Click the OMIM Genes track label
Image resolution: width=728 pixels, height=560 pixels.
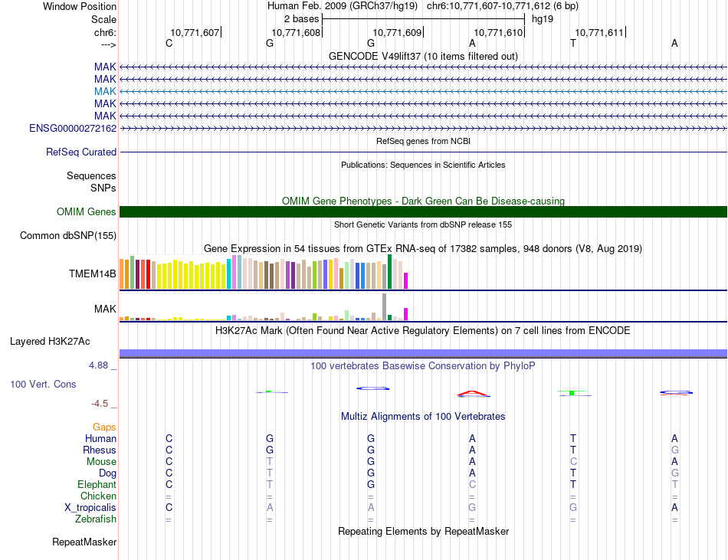pyautogui.click(x=87, y=212)
